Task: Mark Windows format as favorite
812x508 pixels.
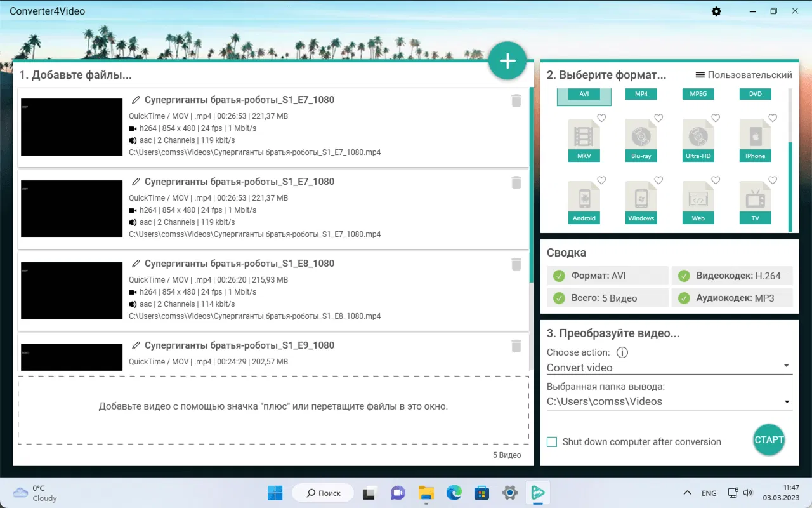Action: click(x=658, y=180)
